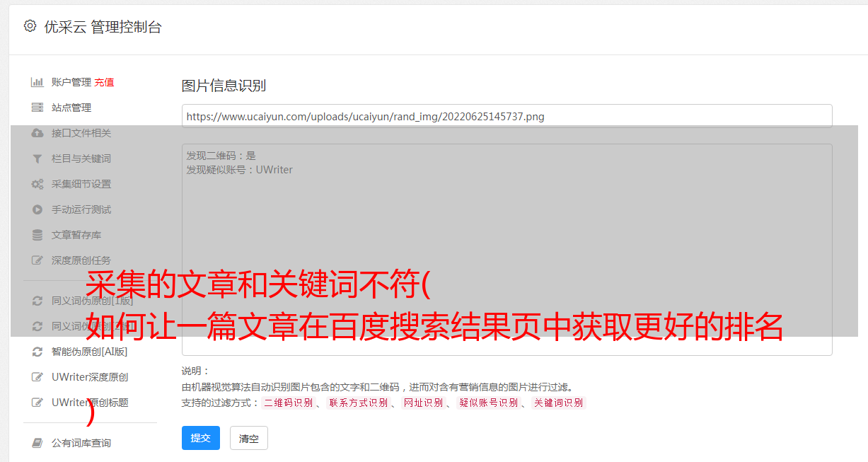Click the 发现二维码：是 result line
This screenshot has width=868, height=462.
[x=221, y=156]
